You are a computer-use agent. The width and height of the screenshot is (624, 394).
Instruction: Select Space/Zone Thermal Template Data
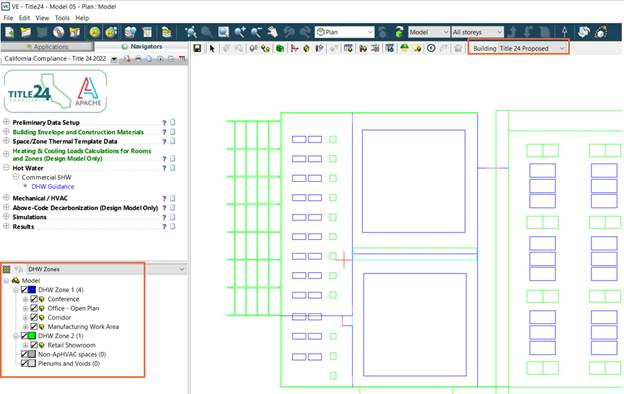pos(65,142)
